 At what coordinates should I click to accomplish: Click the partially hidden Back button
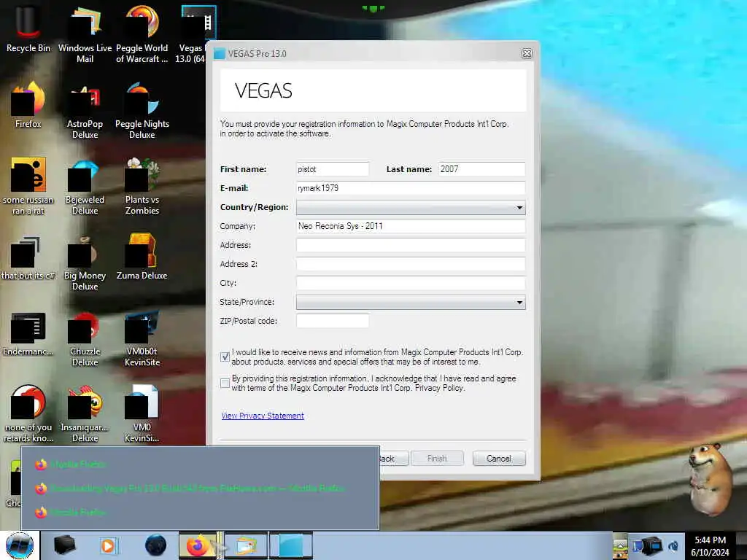(393, 459)
